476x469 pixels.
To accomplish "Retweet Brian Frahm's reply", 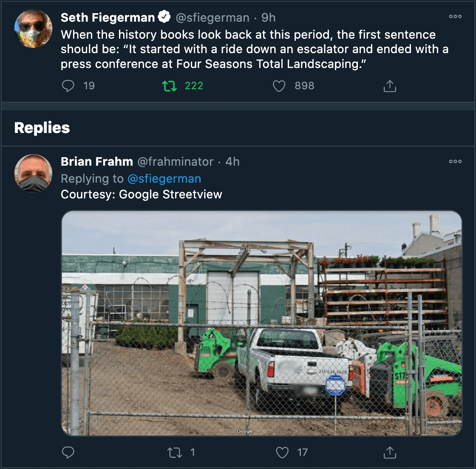I will tap(175, 452).
